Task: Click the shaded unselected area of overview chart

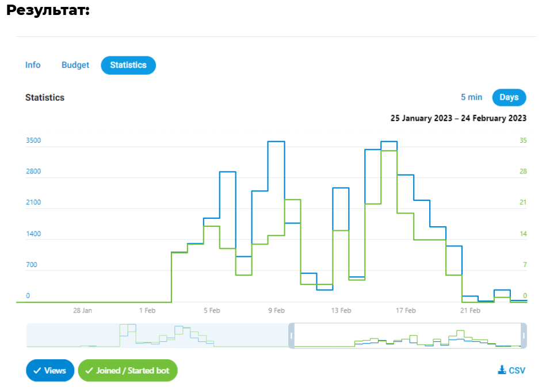Action: pos(155,336)
